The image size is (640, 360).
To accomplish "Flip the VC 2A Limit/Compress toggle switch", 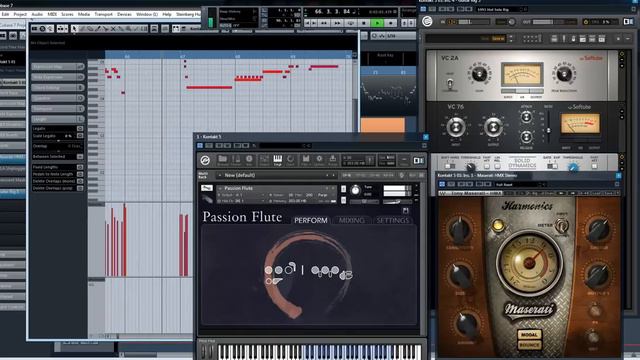I will pos(450,83).
